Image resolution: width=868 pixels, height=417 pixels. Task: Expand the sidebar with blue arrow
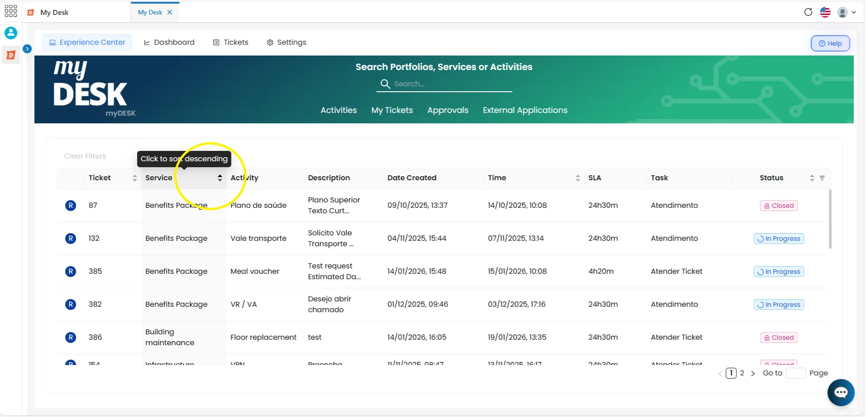[x=27, y=49]
